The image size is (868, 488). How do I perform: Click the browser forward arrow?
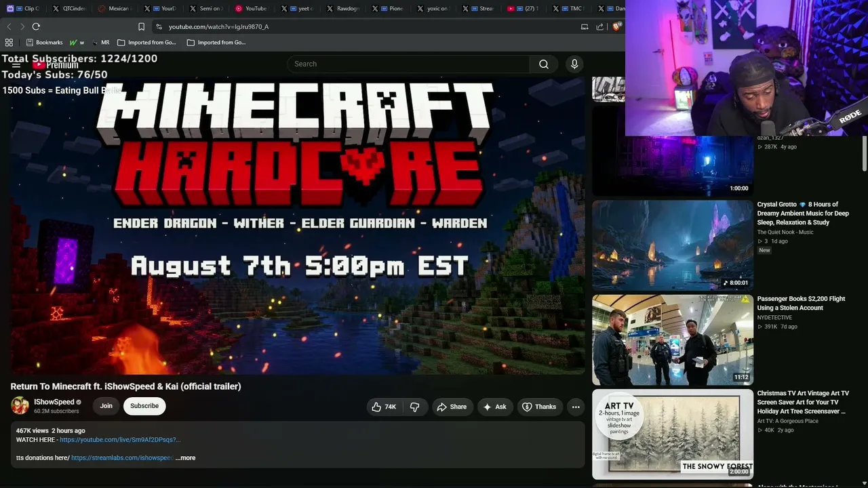(x=22, y=26)
